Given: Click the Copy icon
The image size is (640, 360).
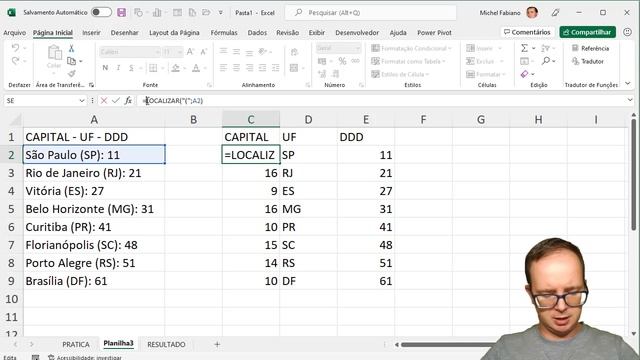Looking at the screenshot, I should point(71,61).
